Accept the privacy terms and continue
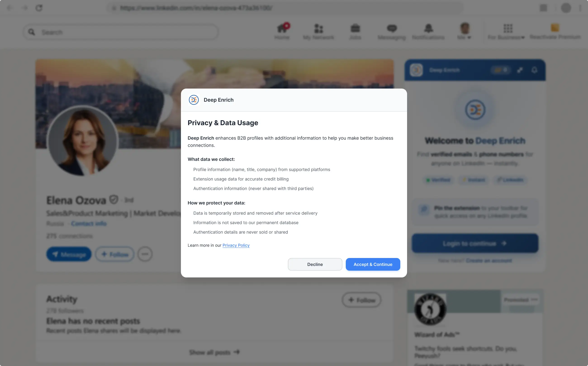Viewport: 588px width, 366px height. [373, 264]
